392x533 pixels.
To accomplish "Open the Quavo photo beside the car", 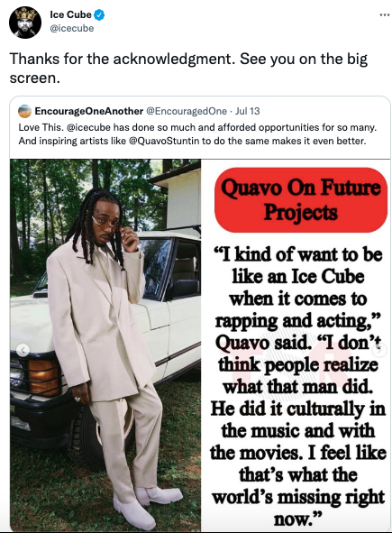I will click(105, 345).
